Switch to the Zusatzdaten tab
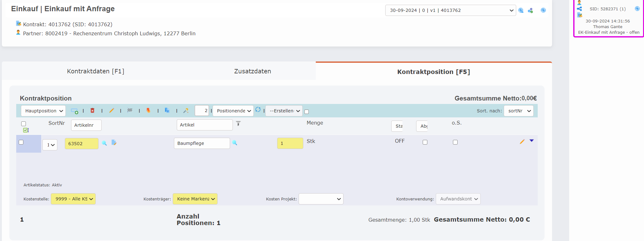Viewport: 644px width, 241px height. pos(252,71)
